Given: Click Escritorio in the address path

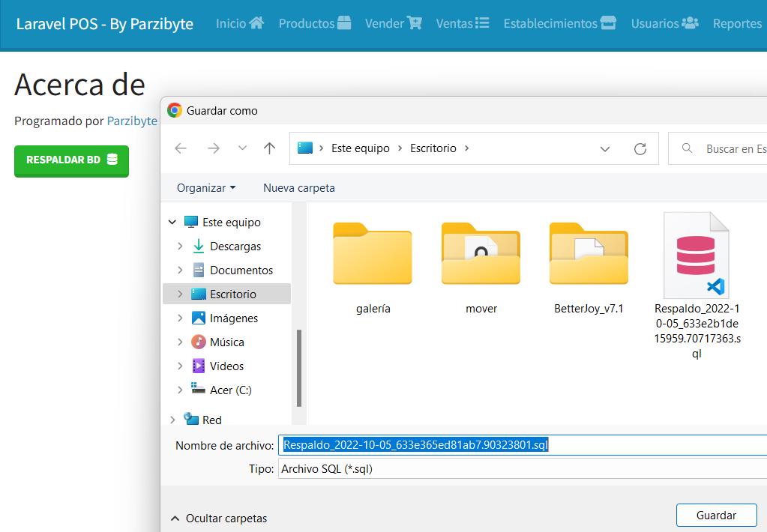Looking at the screenshot, I should coord(433,148).
